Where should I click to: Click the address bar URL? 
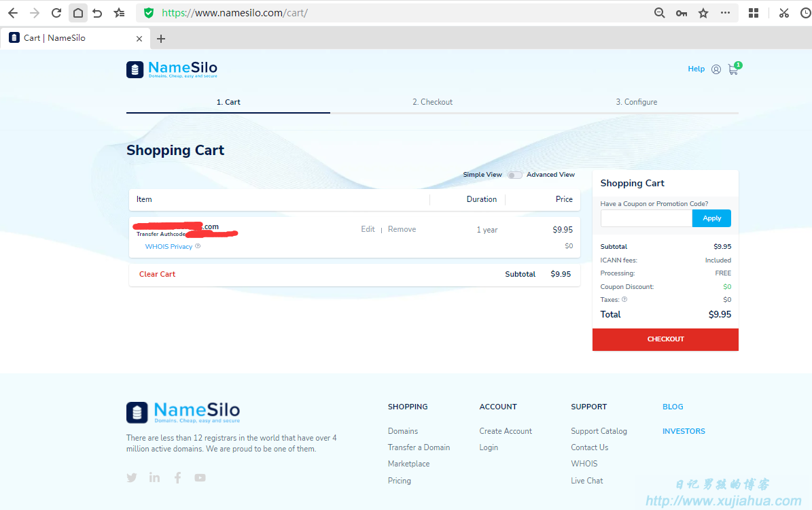coord(234,13)
